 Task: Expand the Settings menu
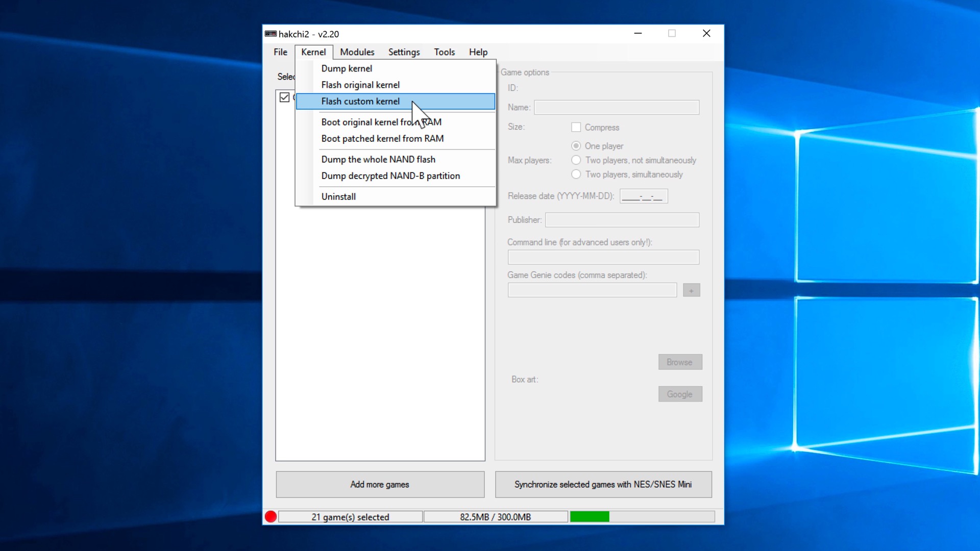[404, 52]
